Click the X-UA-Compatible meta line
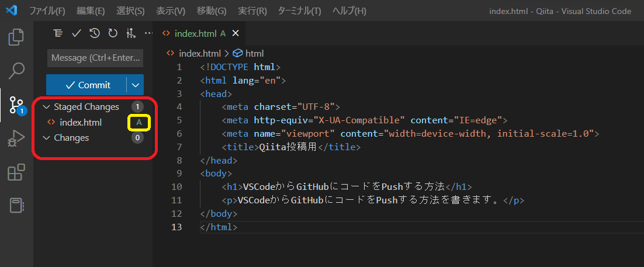Viewport: 644px width, 267px height. [365, 120]
